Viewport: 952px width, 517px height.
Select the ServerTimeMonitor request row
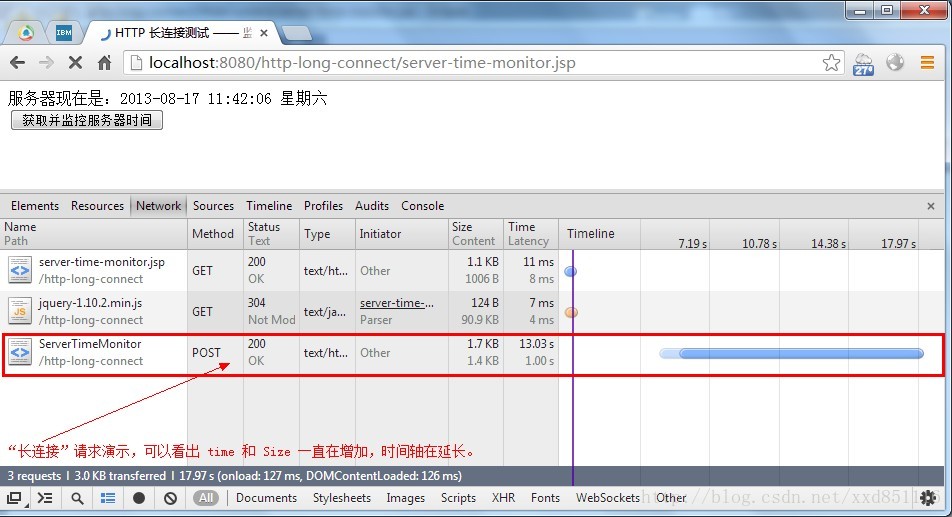point(472,353)
